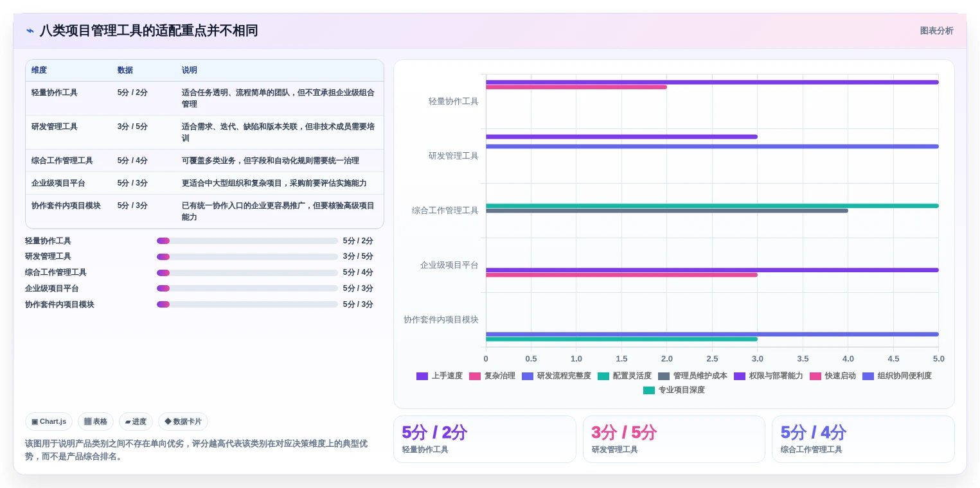The width and height of the screenshot is (980, 488).
Task: Click the 企业级项目平台 chart axis label
Action: point(449,265)
